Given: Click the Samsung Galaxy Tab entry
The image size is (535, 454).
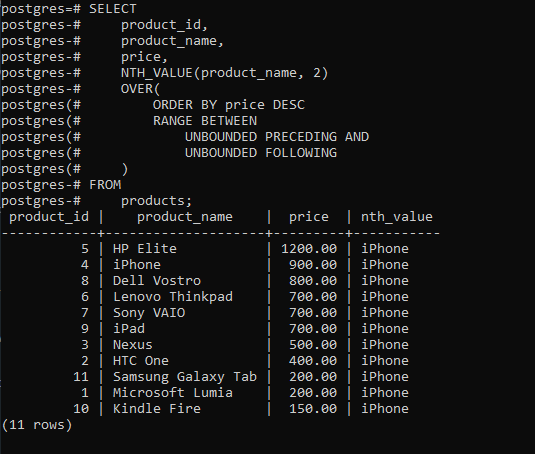Looking at the screenshot, I should pyautogui.click(x=185, y=377).
